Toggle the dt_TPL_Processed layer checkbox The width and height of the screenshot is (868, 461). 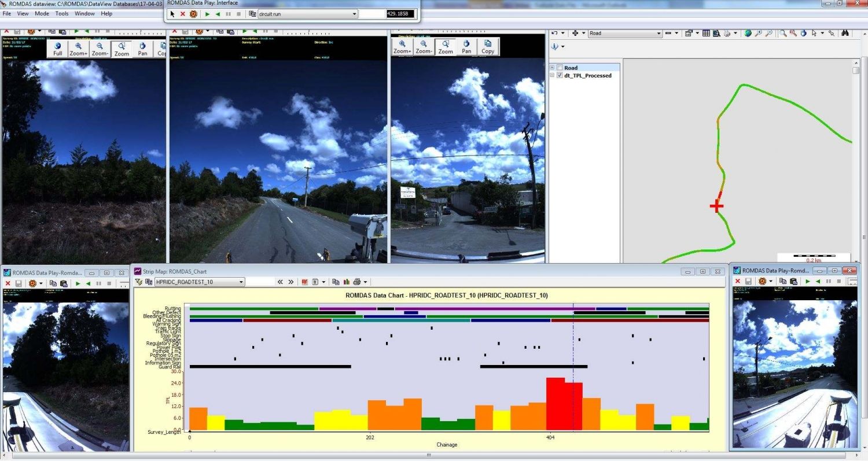pos(560,75)
